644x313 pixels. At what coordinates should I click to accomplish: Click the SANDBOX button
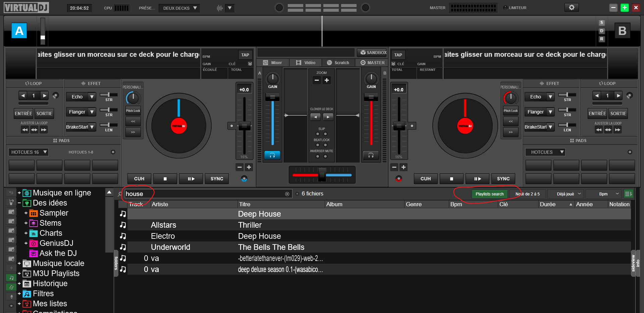(x=373, y=53)
